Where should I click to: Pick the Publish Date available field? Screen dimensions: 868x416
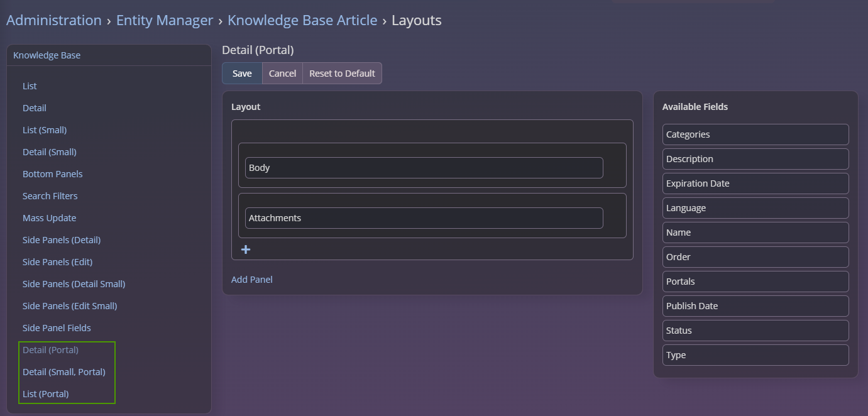[x=755, y=306]
